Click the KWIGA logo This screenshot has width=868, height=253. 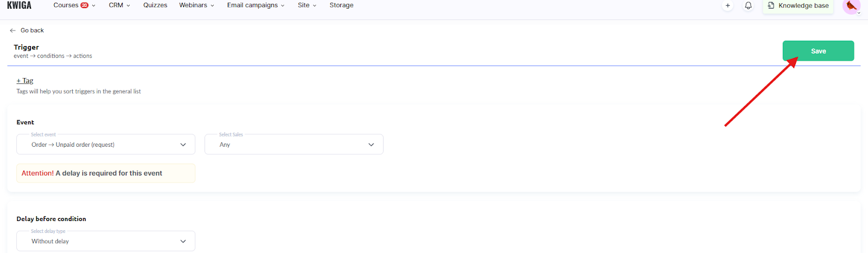click(x=19, y=5)
